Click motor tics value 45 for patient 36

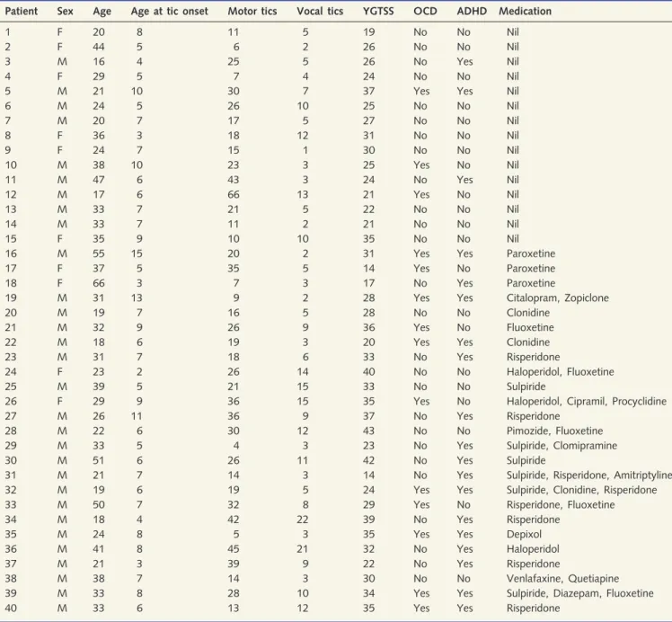point(234,549)
